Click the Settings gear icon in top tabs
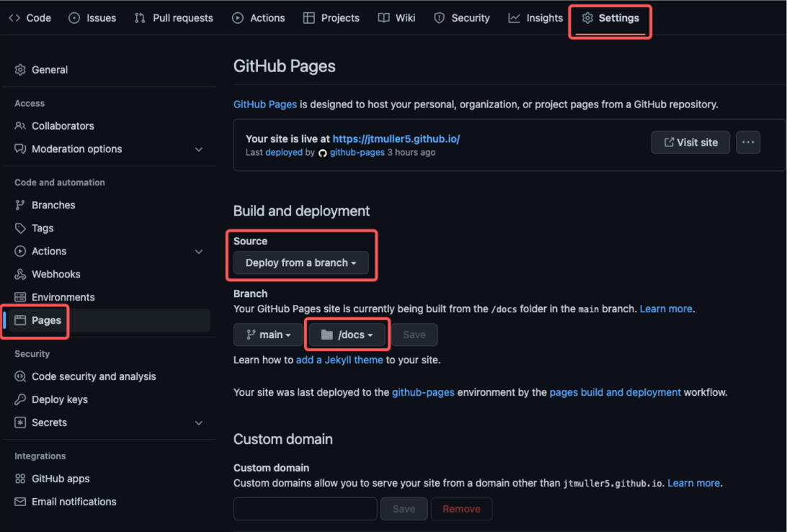 click(x=587, y=18)
